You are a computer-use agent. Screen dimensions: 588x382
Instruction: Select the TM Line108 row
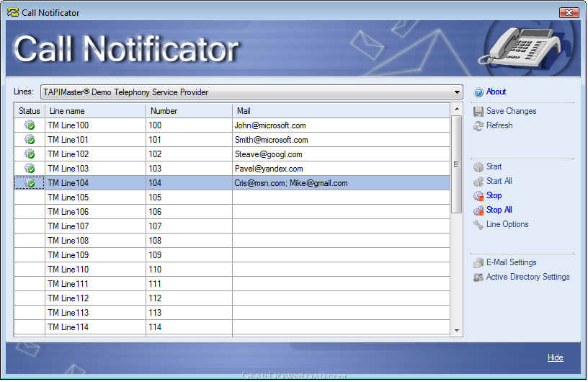click(232, 241)
